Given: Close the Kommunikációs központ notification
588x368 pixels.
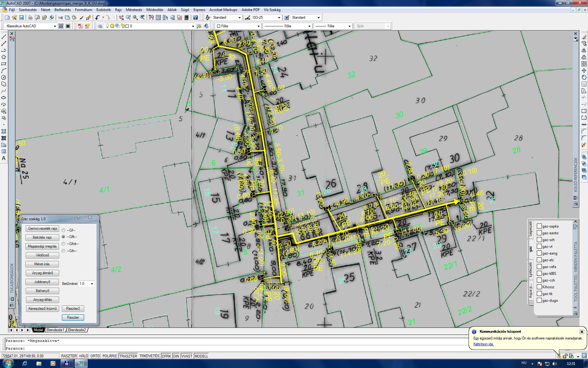Looking at the screenshot, I should pyautogui.click(x=582, y=332).
